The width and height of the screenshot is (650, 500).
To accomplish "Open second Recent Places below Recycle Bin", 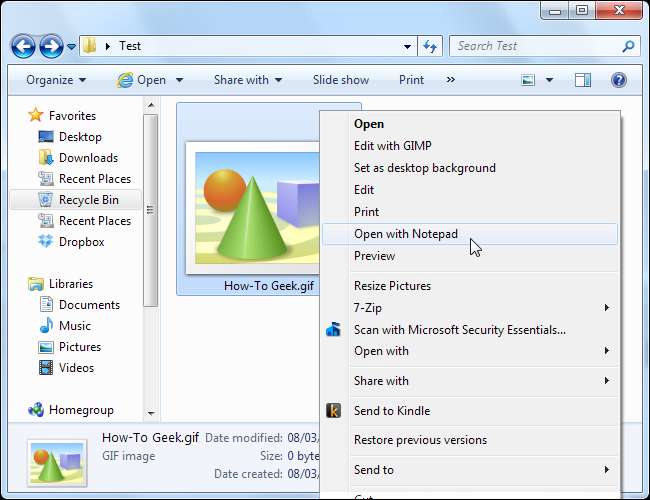I will [95, 221].
